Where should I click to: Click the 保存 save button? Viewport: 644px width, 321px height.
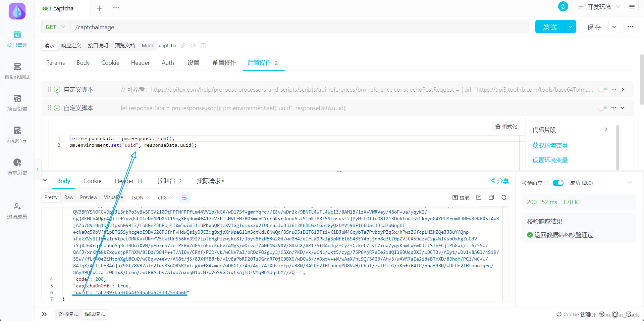(594, 27)
